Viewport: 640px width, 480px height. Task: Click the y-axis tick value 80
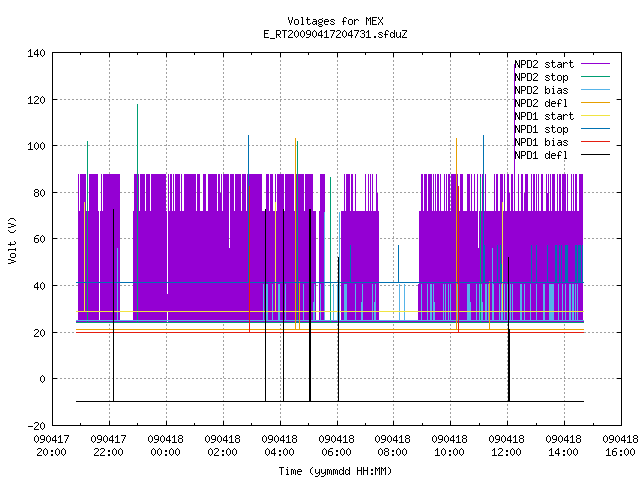[39, 193]
